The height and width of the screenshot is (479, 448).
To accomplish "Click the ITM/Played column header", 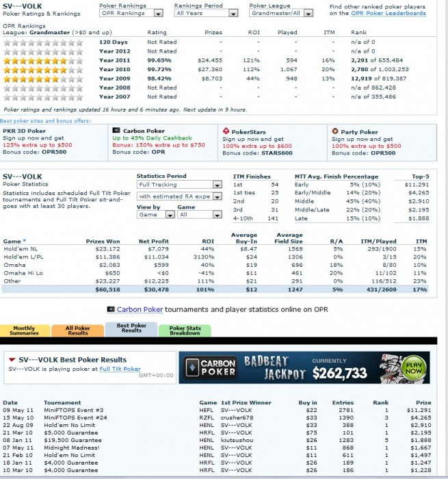I will 378,242.
